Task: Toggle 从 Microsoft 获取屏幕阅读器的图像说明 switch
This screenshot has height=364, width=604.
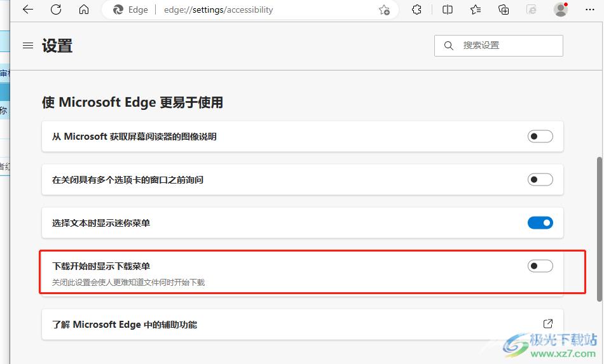Action: tap(540, 136)
